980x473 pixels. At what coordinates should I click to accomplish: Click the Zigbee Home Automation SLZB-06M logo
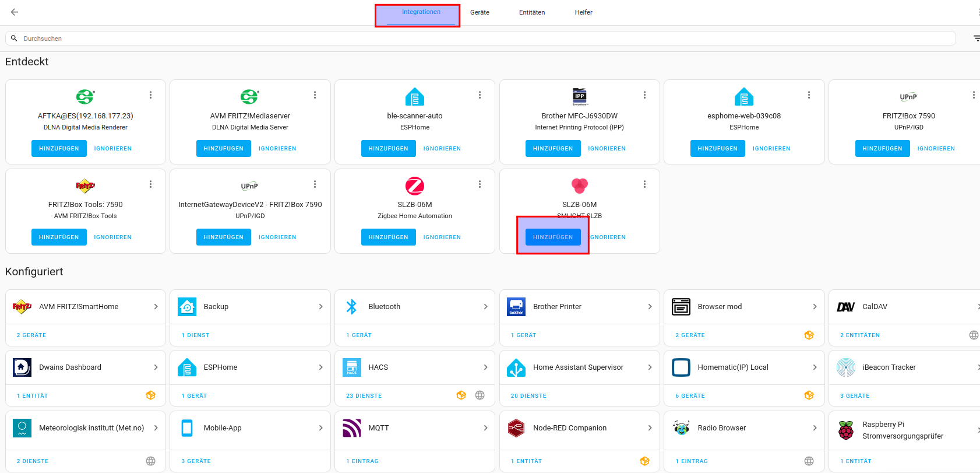[414, 186]
